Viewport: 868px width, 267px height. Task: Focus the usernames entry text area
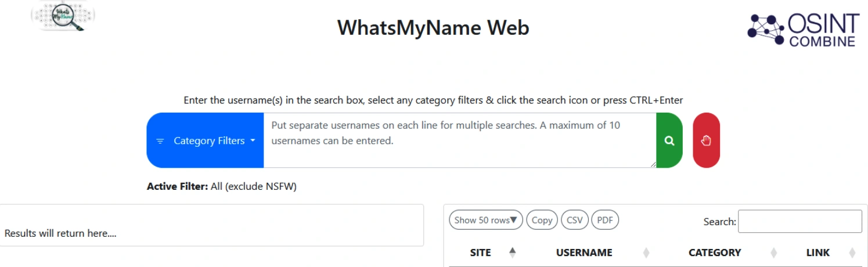coord(459,140)
